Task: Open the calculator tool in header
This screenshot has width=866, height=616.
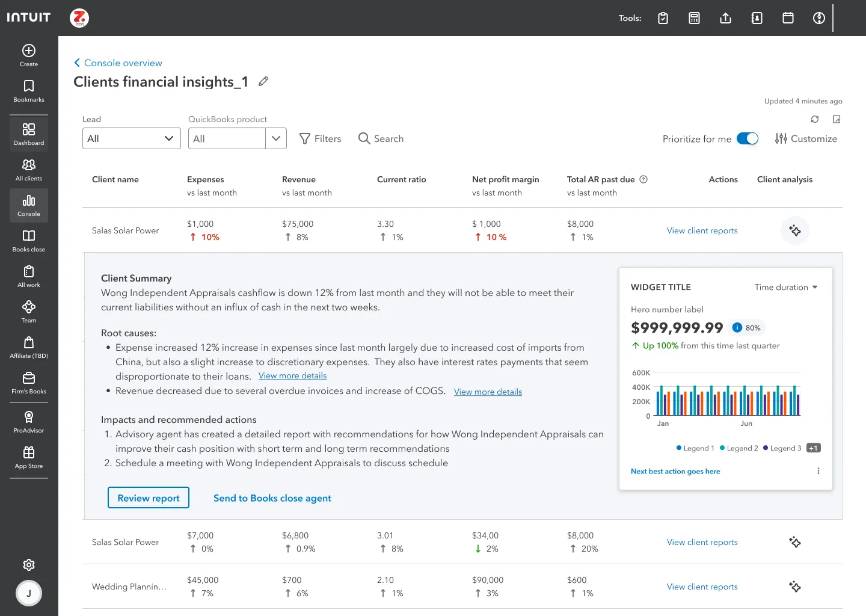Action: 694,18
